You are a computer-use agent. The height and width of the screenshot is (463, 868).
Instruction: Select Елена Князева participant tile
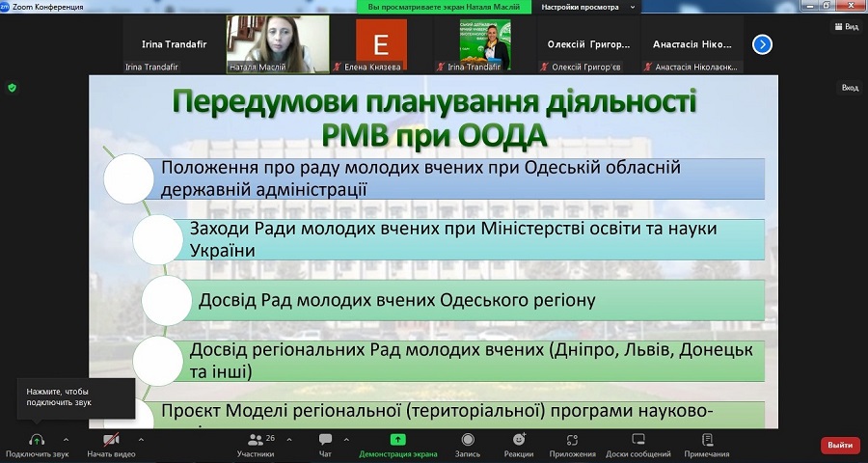pos(381,45)
